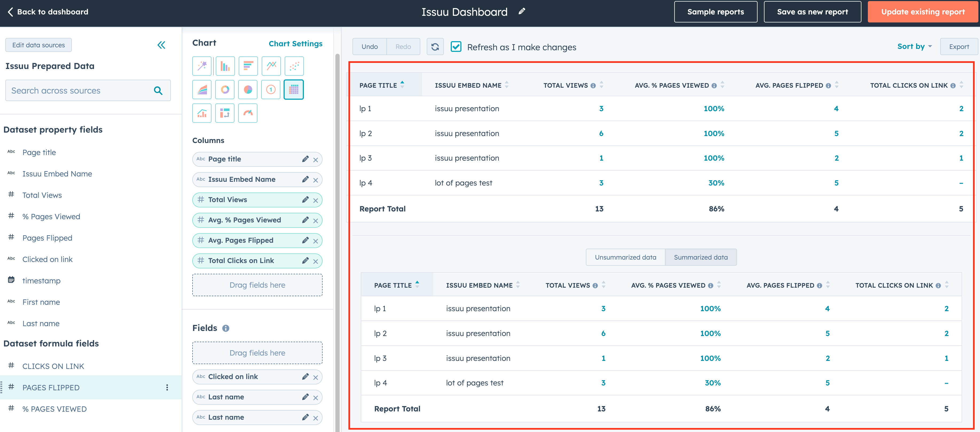This screenshot has height=432, width=980.
Task: Sort upper table by Total Views arrows
Action: point(601,85)
